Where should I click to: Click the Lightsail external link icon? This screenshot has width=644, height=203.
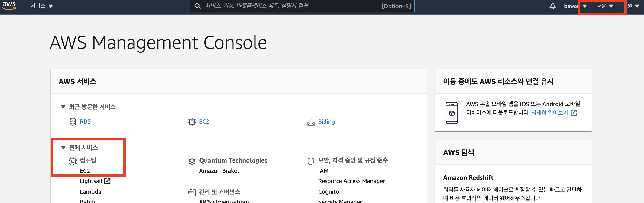pos(107,181)
